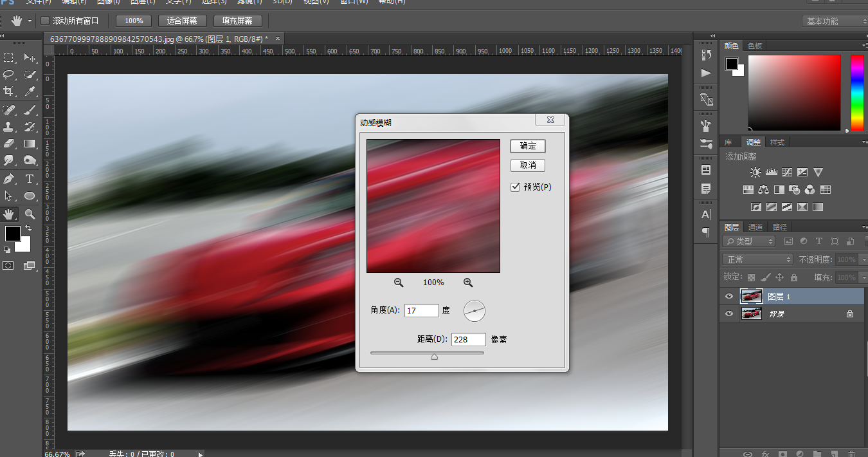Select the Move tool
The height and width of the screenshot is (457, 868).
point(30,58)
